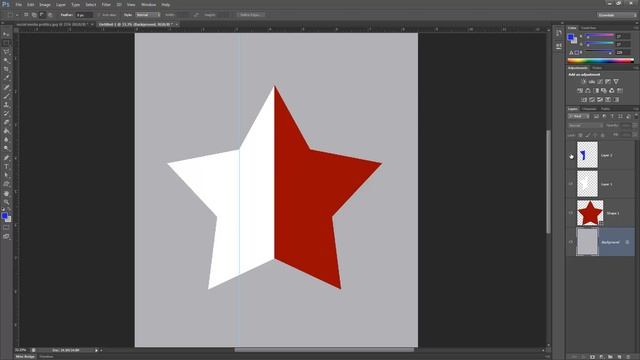Select the Move tool
Image resolution: width=640 pixels, height=360 pixels.
6,34
